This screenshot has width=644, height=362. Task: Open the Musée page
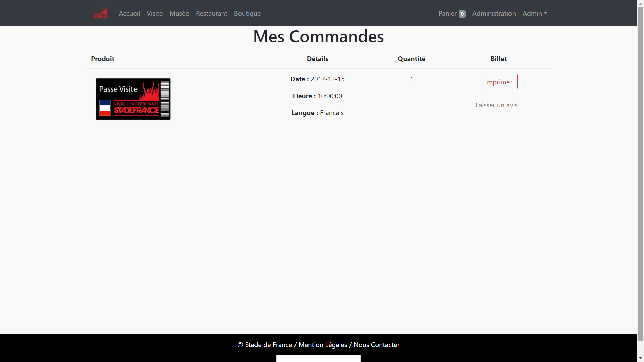click(x=179, y=13)
